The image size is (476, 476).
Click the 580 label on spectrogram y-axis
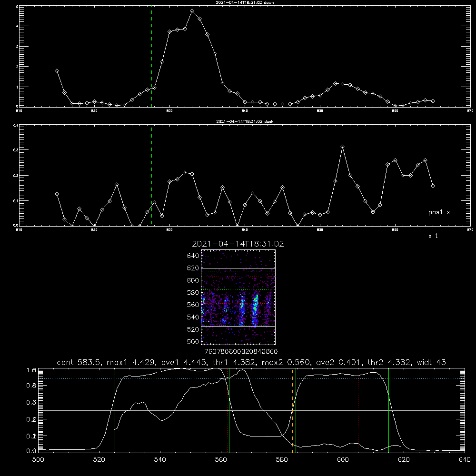tap(193, 293)
